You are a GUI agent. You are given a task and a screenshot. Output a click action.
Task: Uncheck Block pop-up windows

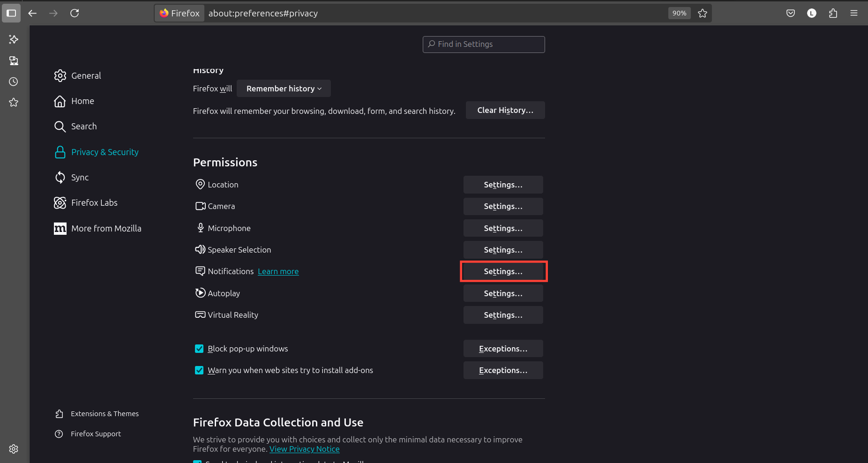point(199,349)
